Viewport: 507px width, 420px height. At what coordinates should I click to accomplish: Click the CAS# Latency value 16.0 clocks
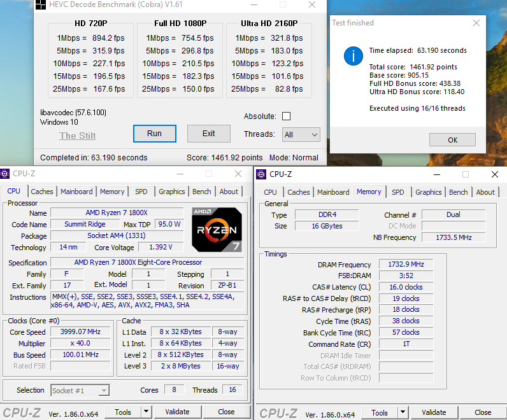click(x=406, y=287)
